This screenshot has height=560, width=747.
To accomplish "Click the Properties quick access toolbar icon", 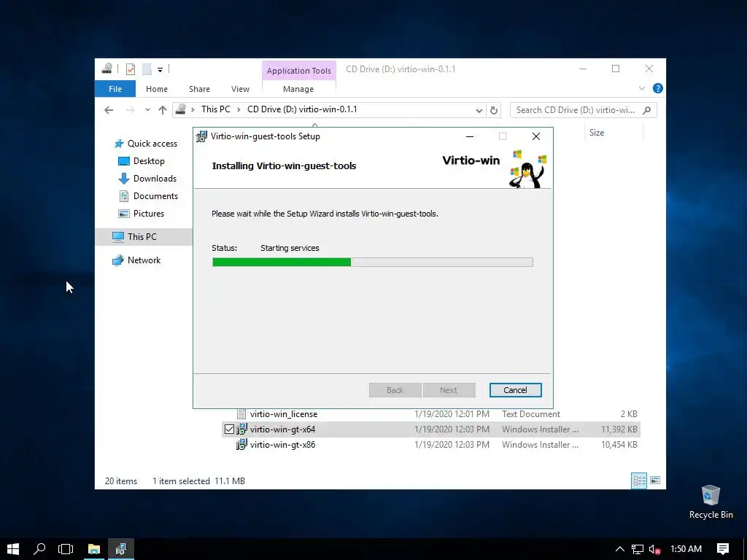I will [x=130, y=69].
